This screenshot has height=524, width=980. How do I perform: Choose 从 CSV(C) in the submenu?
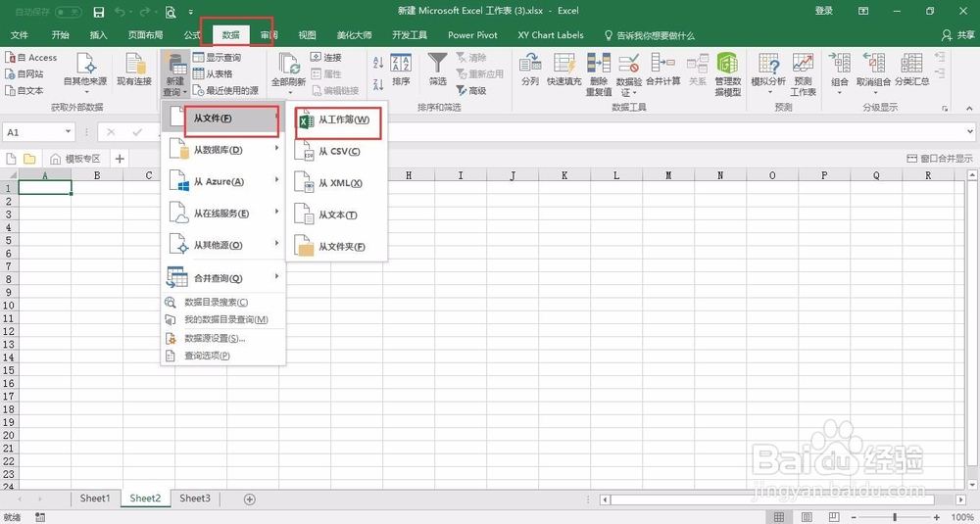337,151
